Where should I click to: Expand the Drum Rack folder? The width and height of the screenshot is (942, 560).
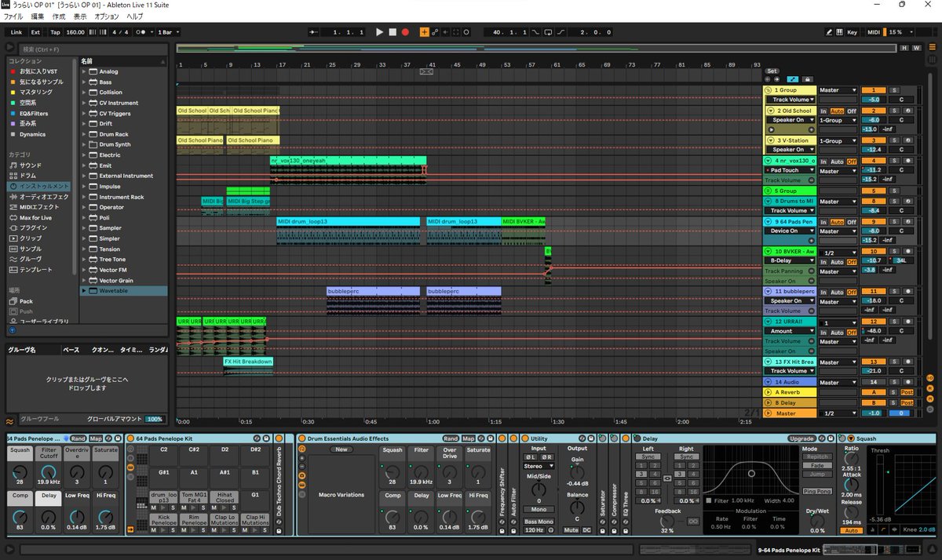(x=84, y=134)
